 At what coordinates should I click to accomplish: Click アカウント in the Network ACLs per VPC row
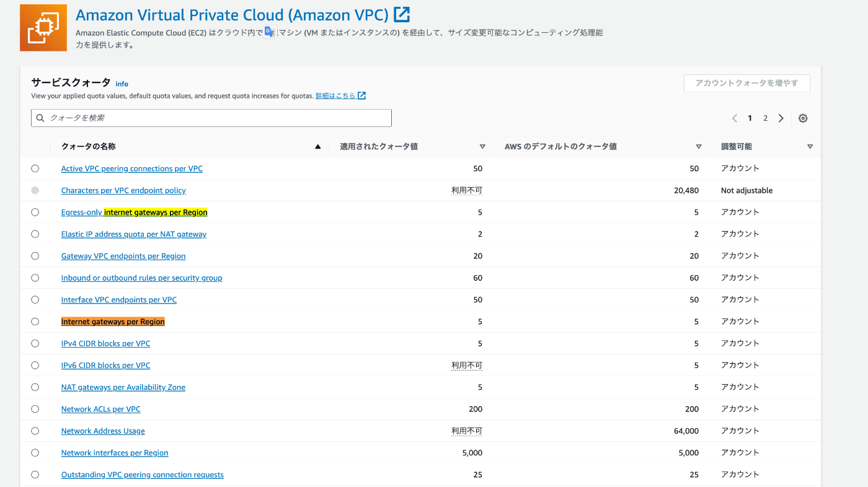(740, 409)
